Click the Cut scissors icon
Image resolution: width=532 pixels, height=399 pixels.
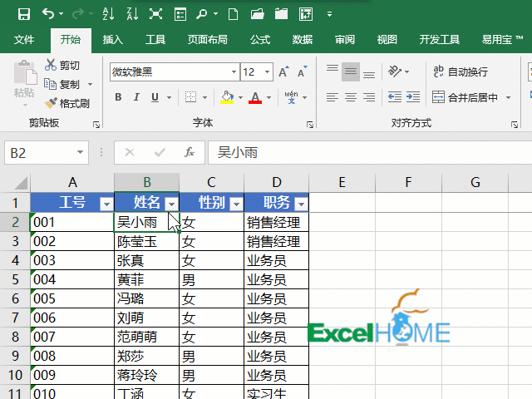coord(51,65)
